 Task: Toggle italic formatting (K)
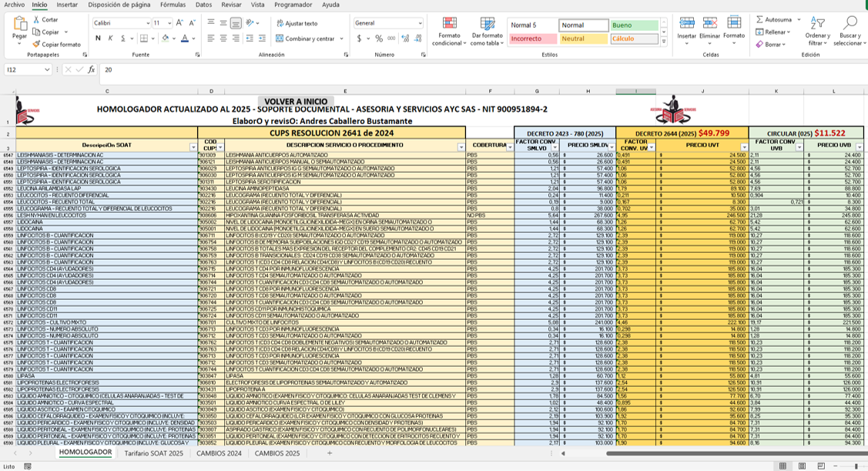click(110, 39)
